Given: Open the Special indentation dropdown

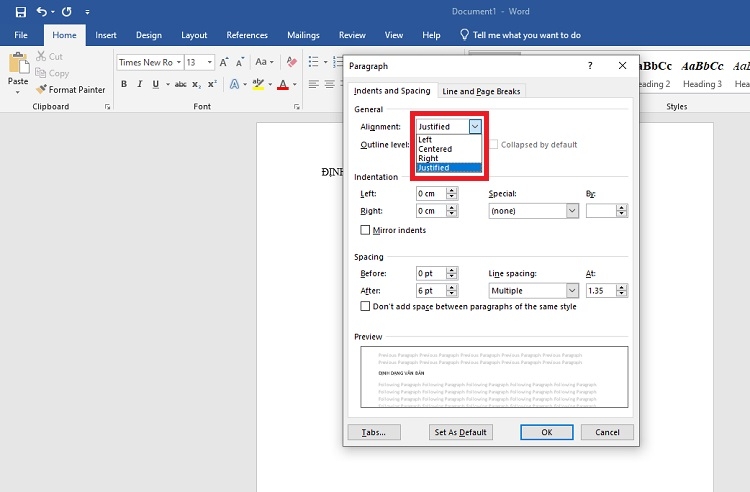Looking at the screenshot, I should [x=572, y=211].
